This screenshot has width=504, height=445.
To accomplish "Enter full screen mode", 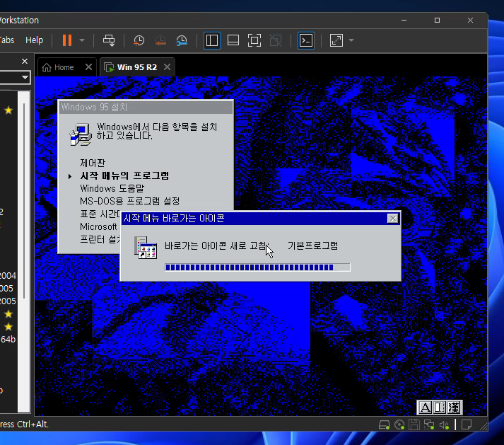I will coord(254,40).
